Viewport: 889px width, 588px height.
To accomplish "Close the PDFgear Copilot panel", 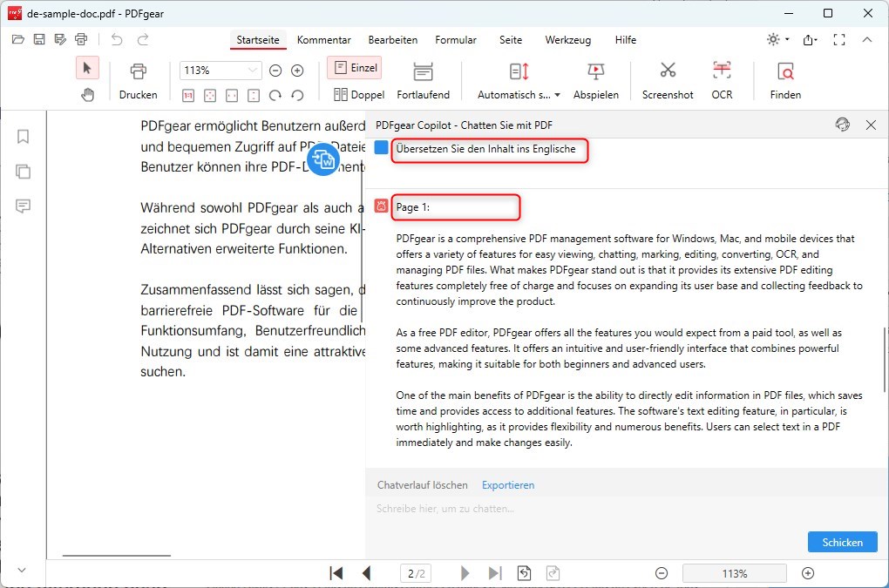I will click(871, 125).
